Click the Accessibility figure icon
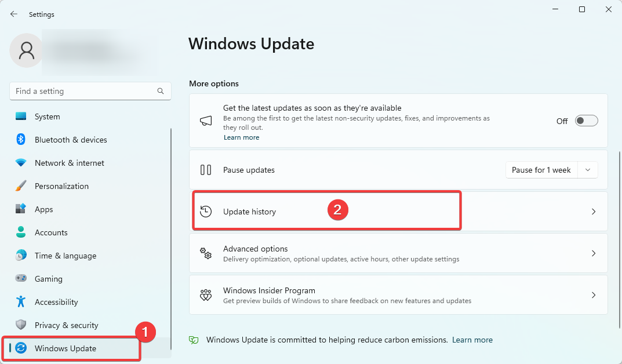This screenshot has width=622, height=364. pyautogui.click(x=21, y=302)
